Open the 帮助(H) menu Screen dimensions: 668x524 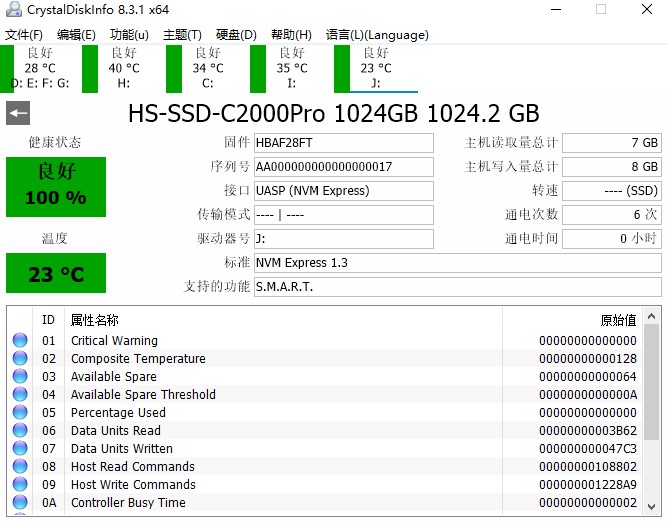pyautogui.click(x=291, y=35)
